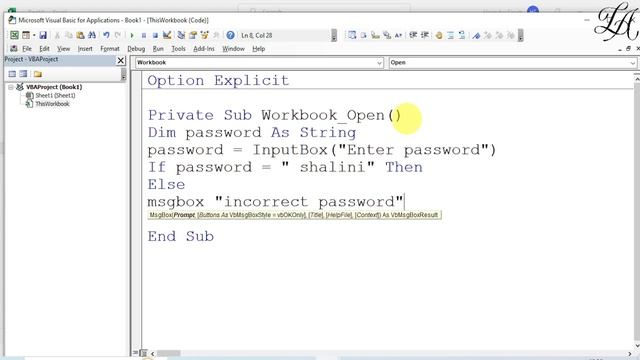Click the Break pause icon
640x360 pixels.
click(x=144, y=36)
